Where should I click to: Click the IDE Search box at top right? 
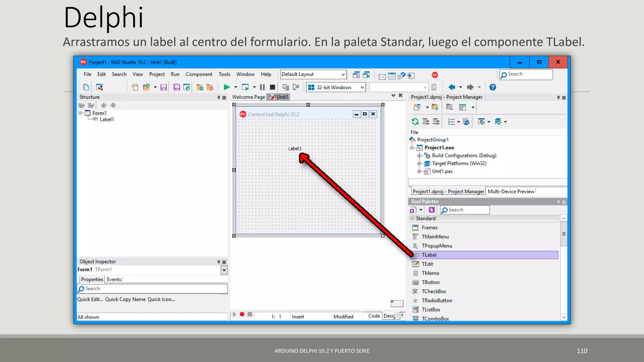pos(526,74)
